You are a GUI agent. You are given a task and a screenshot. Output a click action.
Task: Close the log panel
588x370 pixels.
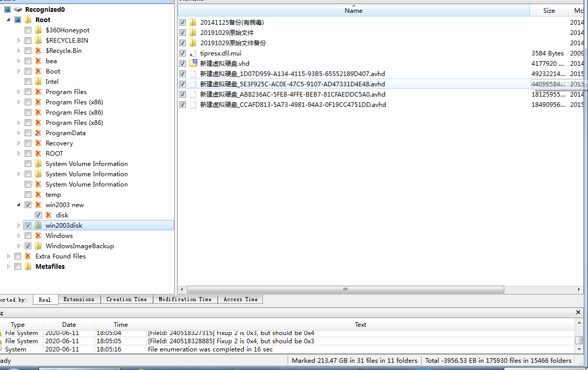[578, 312]
